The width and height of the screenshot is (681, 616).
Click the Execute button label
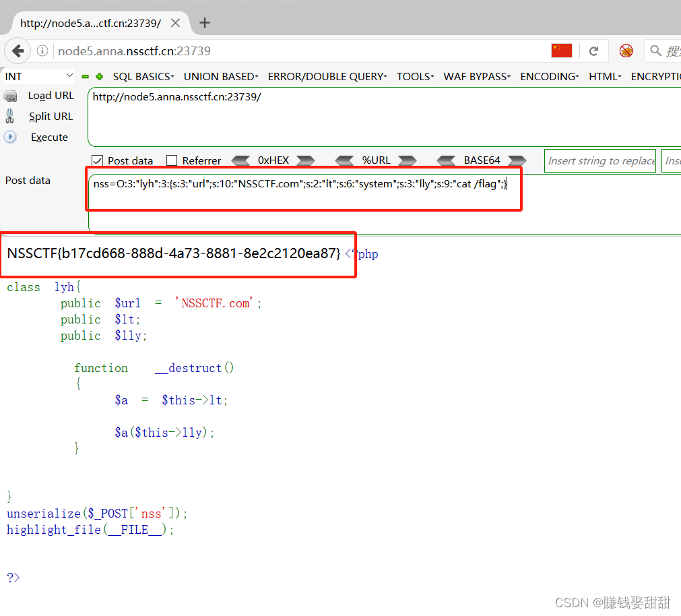[x=50, y=137]
